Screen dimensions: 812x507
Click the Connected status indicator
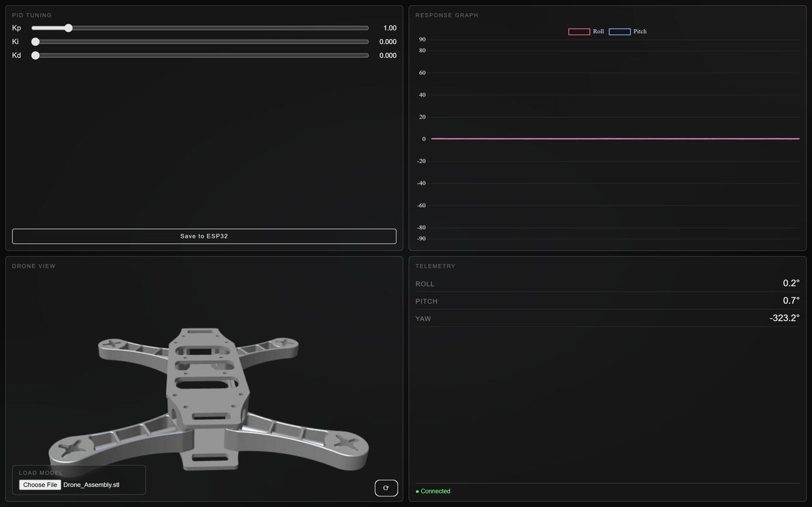pyautogui.click(x=433, y=491)
